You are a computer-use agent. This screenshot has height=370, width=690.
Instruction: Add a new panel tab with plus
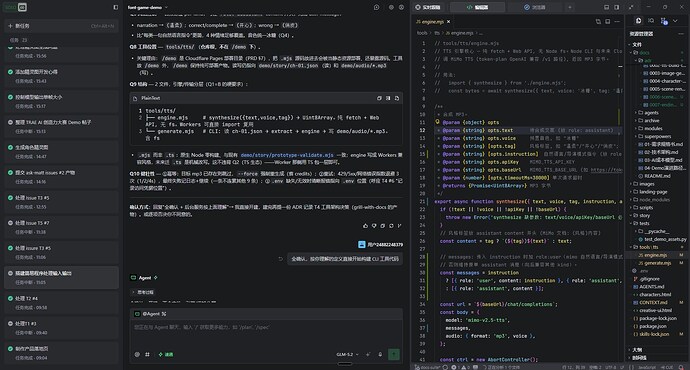[570, 7]
